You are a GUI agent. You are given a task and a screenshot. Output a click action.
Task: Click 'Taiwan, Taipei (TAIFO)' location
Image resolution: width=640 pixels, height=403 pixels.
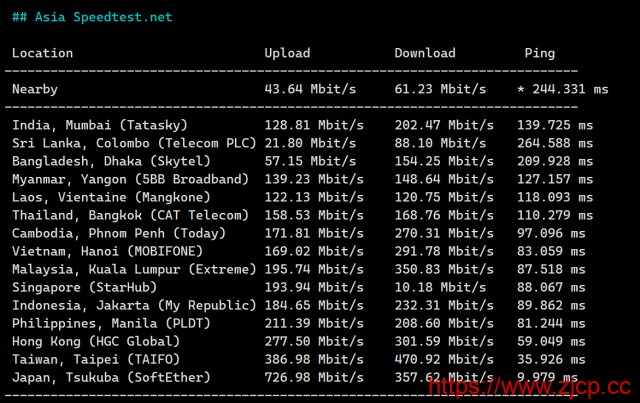[96, 359]
